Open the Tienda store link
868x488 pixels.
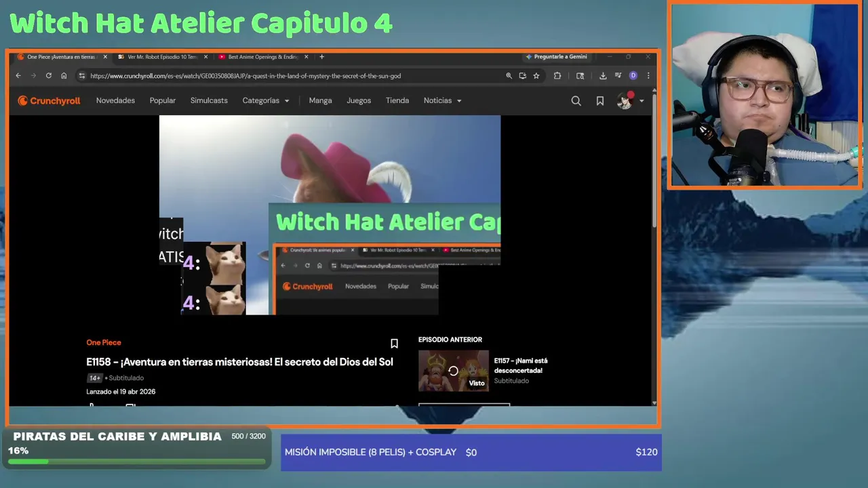click(397, 100)
